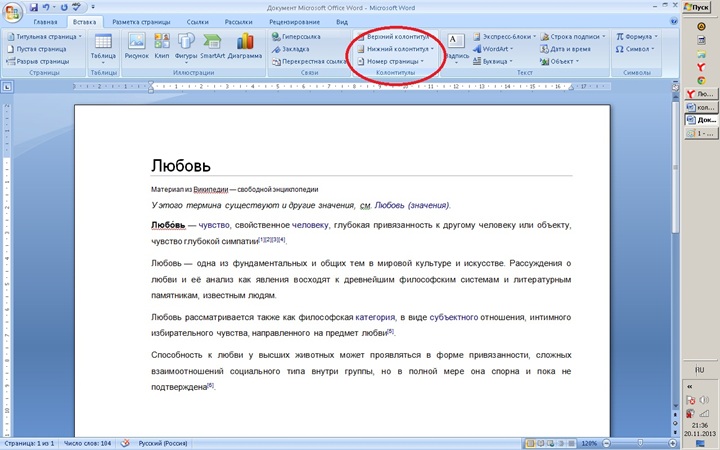
Task: Undo the last action
Action: (46, 7)
